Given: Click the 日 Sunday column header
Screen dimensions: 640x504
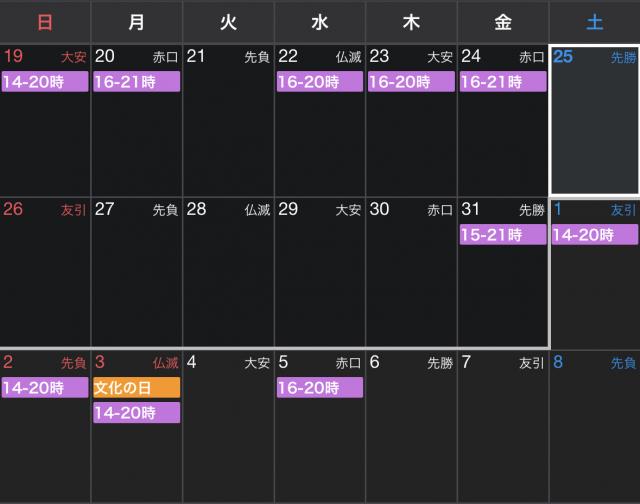Looking at the screenshot, I should click(45, 22).
